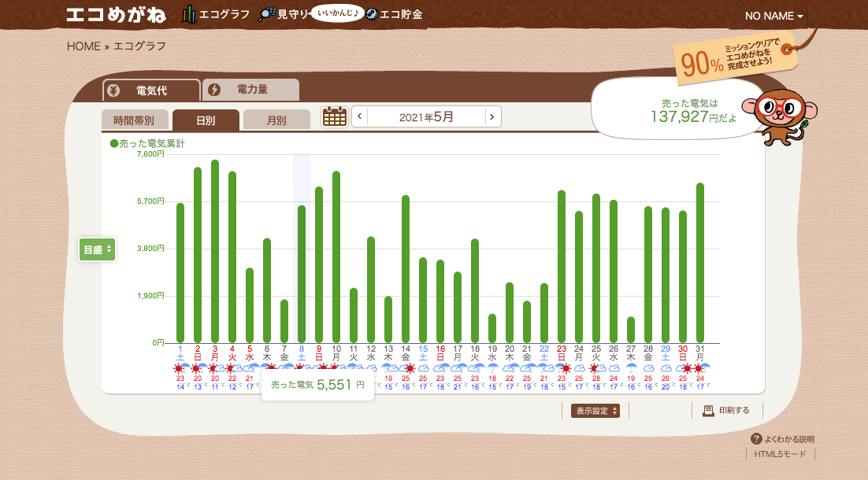Click the green legend dot 売った電気累計
This screenshot has height=480, width=868.
point(114,144)
